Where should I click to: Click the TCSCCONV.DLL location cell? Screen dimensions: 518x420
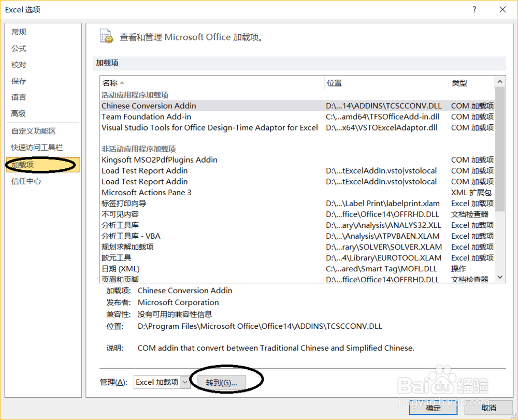click(383, 106)
